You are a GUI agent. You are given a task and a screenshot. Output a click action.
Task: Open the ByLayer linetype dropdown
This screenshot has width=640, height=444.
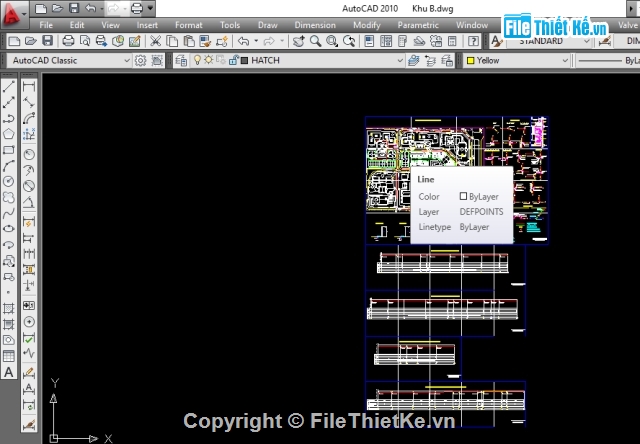pos(608,60)
